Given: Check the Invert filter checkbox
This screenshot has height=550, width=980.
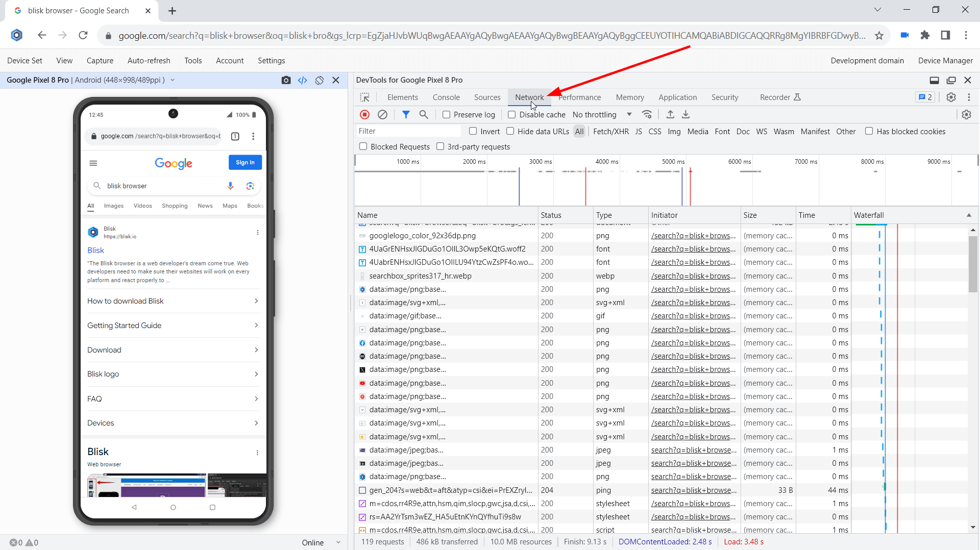Looking at the screenshot, I should (x=473, y=131).
